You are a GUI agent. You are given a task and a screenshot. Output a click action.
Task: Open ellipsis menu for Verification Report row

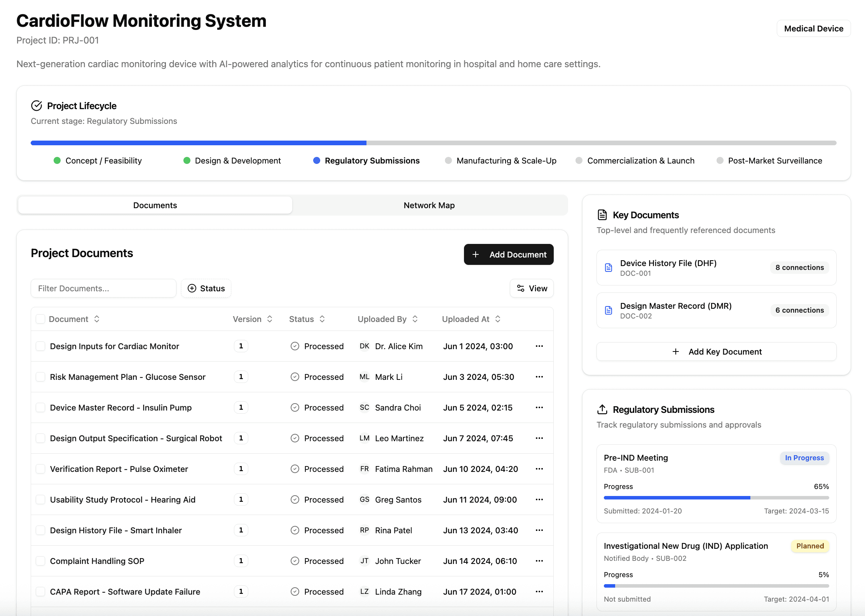[x=539, y=469]
